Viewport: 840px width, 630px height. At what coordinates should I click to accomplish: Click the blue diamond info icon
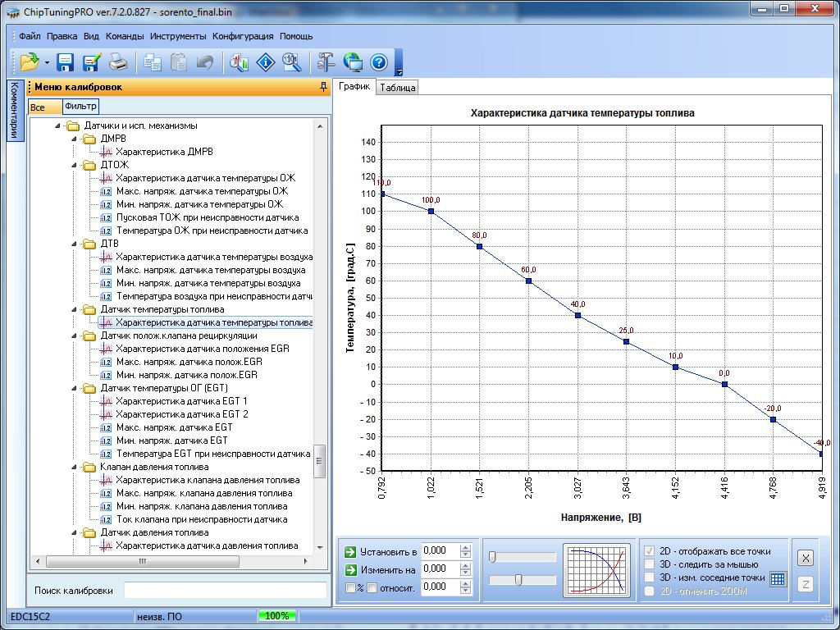pyautogui.click(x=265, y=62)
